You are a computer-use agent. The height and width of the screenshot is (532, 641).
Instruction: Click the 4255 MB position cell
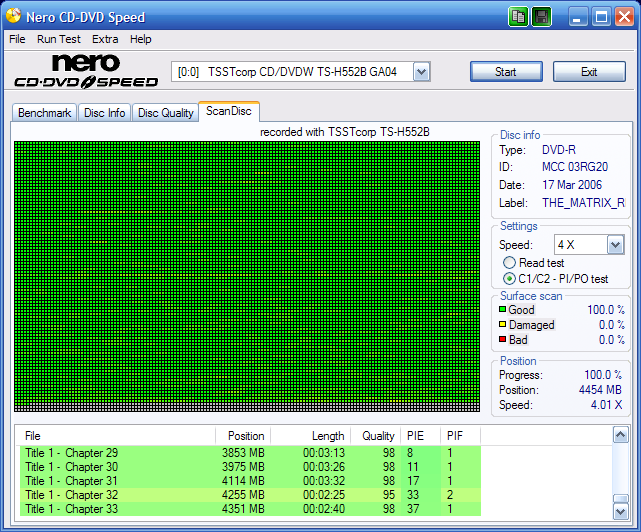243,495
